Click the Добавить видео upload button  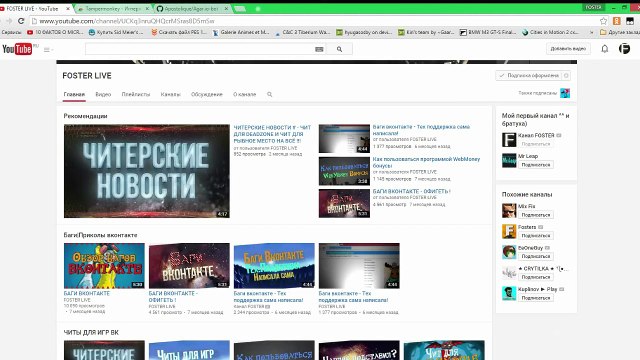[568, 49]
